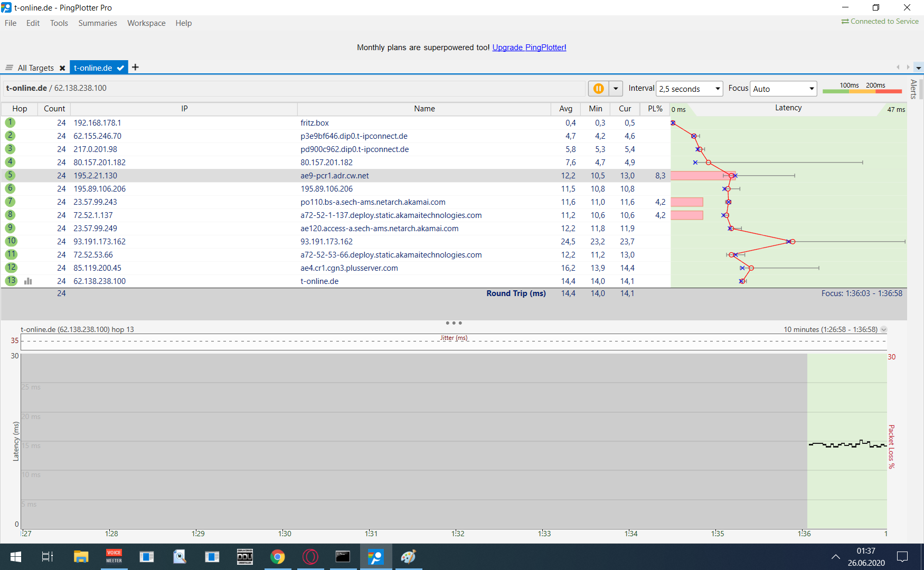Open Google Chrome from taskbar
924x570 pixels.
click(277, 557)
